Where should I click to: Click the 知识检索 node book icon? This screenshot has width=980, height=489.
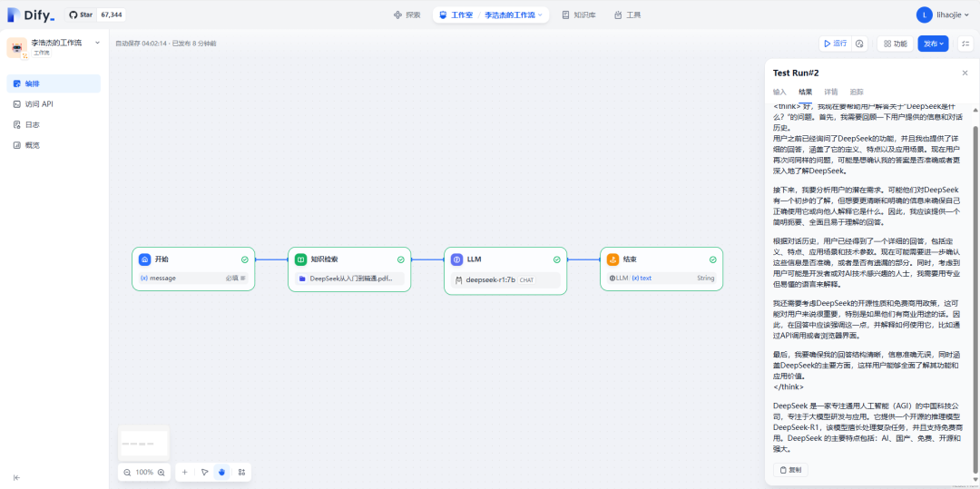(x=301, y=259)
